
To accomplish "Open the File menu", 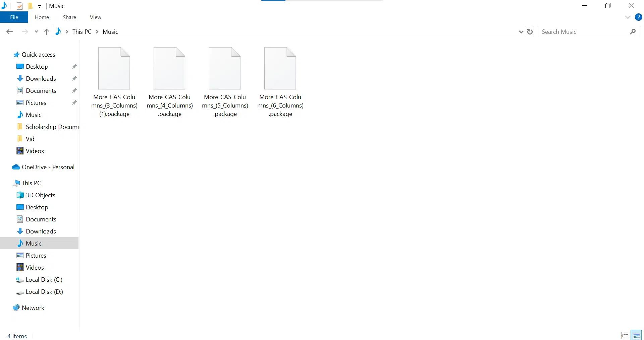I will click(14, 17).
